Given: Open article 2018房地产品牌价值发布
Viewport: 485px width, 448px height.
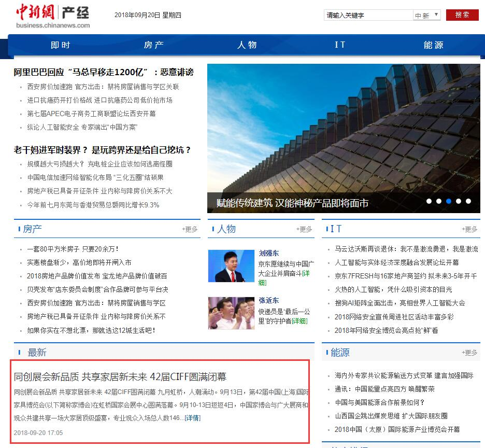Looking at the screenshot, I should (97, 276).
